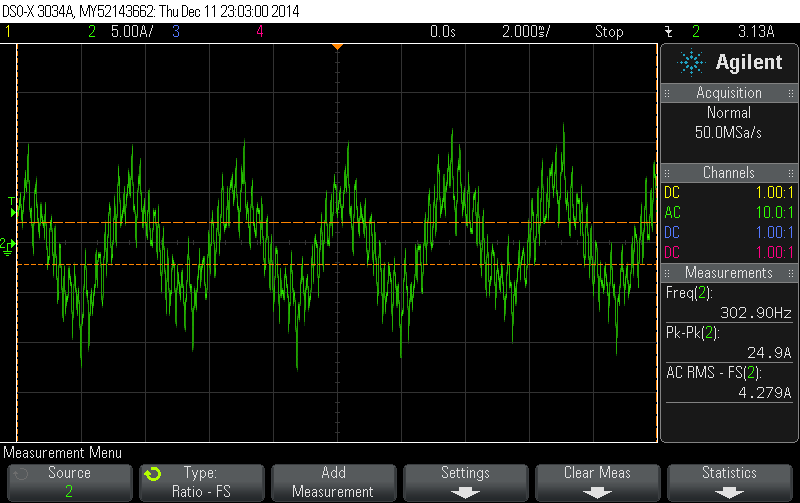
Task: Expand the Settings softkey submenu
Action: 465,482
